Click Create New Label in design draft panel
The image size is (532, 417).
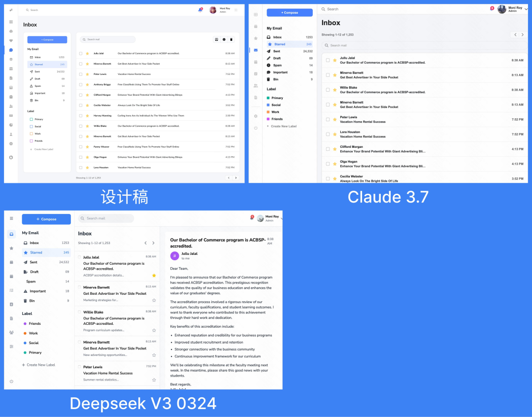tap(42, 149)
